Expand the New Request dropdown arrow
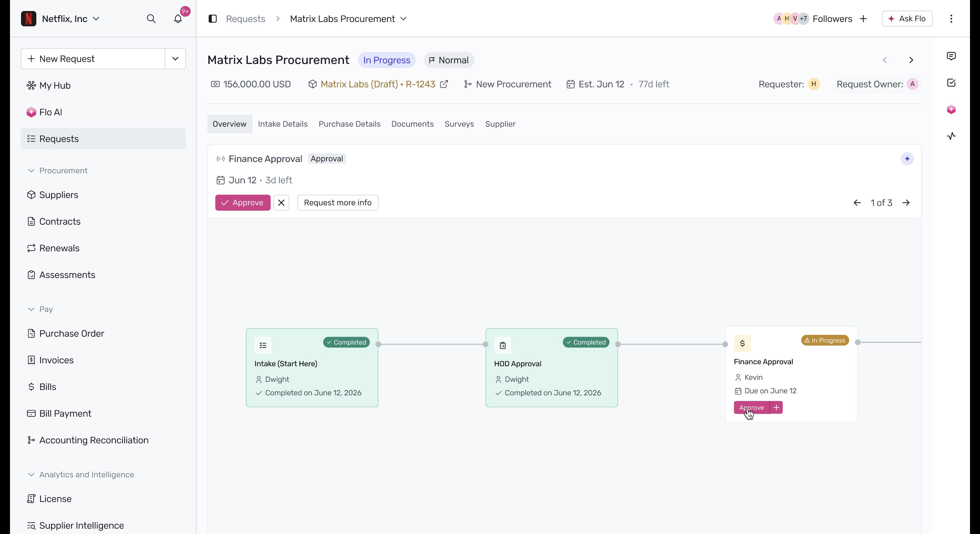The width and height of the screenshot is (980, 534). tap(175, 59)
